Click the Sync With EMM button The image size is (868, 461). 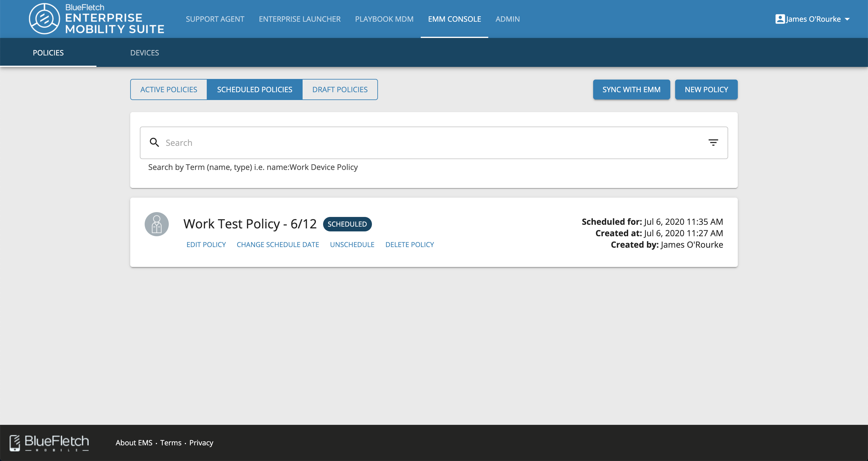(x=631, y=89)
